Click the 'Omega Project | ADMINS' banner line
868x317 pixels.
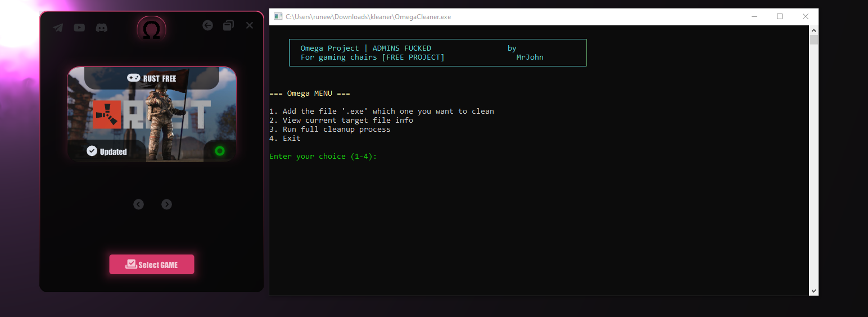coord(366,48)
